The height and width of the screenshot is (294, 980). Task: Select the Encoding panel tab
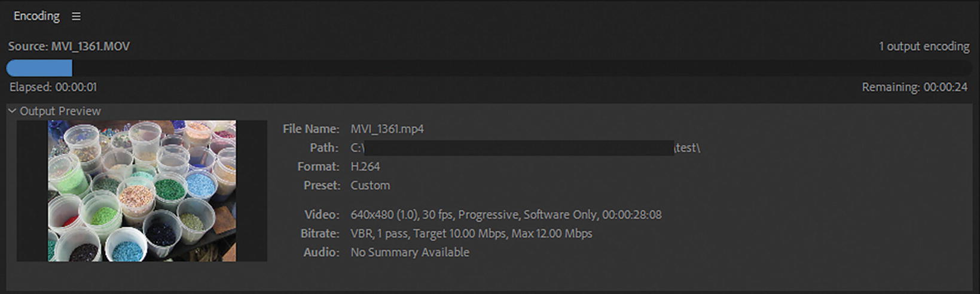point(36,16)
